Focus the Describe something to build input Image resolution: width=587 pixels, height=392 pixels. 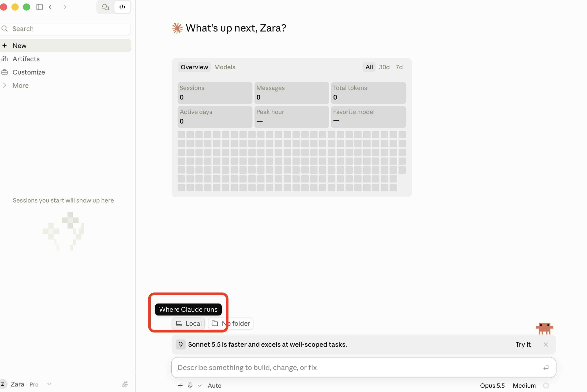358,367
